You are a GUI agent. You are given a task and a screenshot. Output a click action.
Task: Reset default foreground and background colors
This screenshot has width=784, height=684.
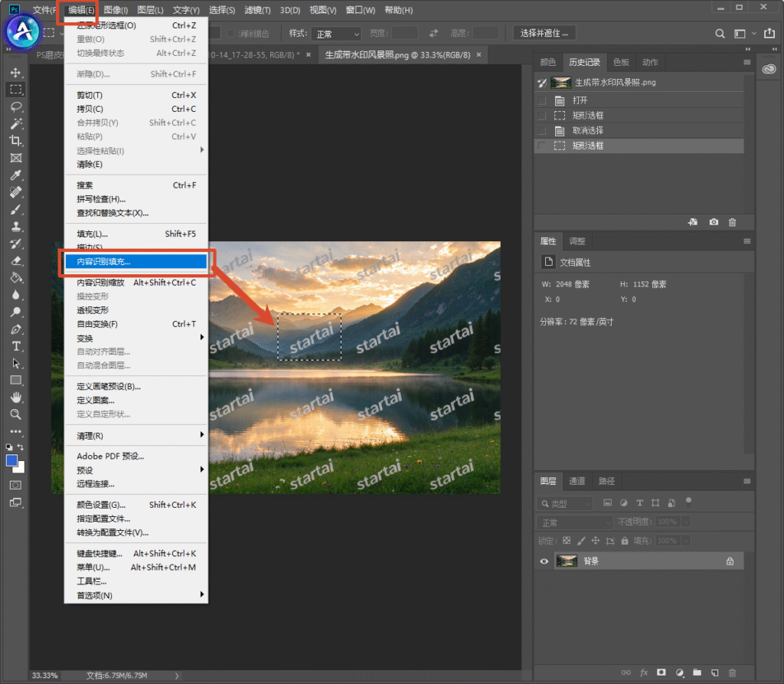9,447
